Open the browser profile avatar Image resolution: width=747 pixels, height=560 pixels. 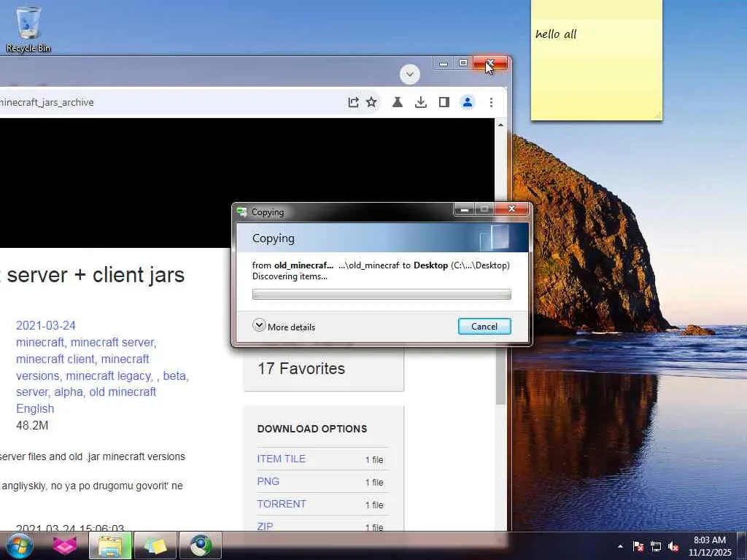[468, 102]
